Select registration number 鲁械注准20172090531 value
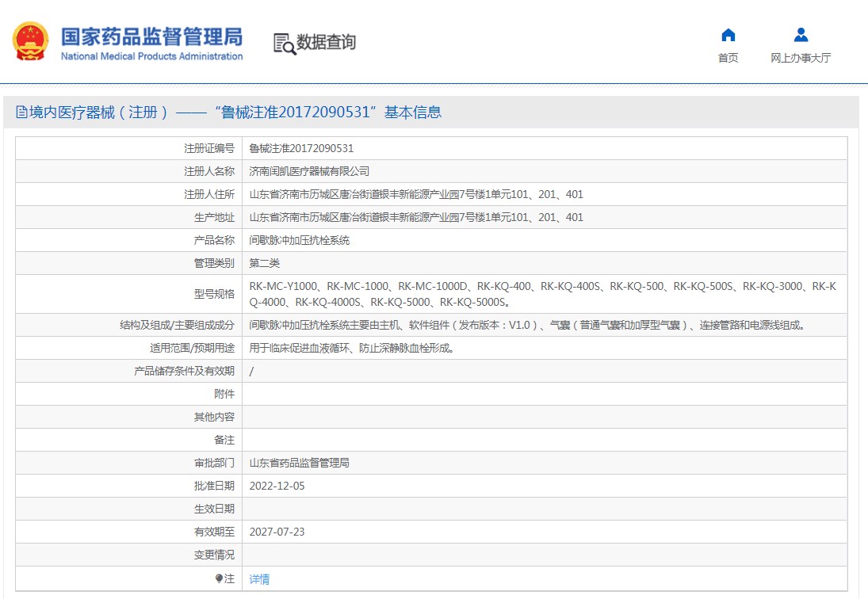 (x=301, y=148)
